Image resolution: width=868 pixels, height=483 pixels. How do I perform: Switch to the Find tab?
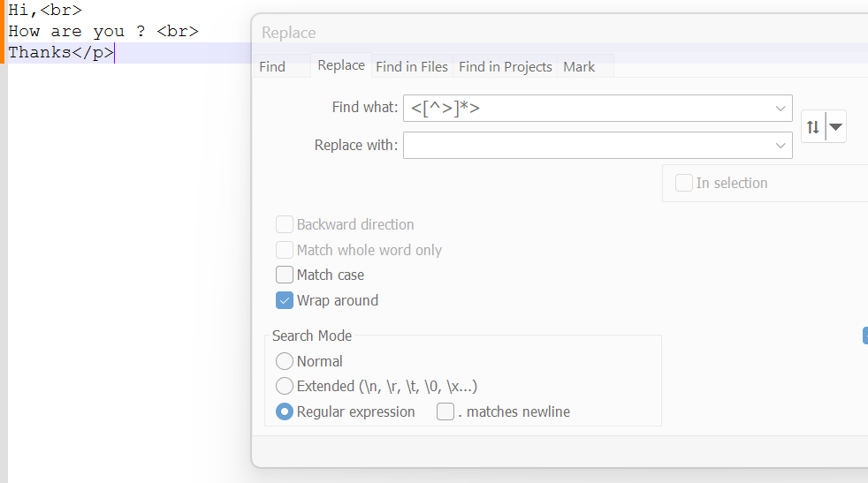tap(272, 66)
